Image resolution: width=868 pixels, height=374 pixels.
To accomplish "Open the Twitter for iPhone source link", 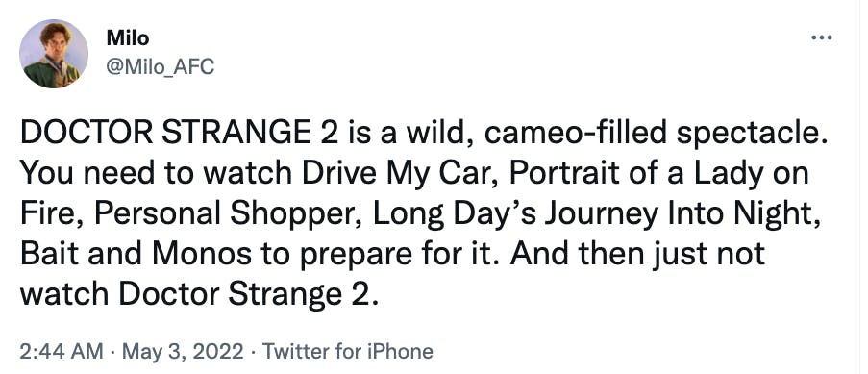I will [347, 351].
